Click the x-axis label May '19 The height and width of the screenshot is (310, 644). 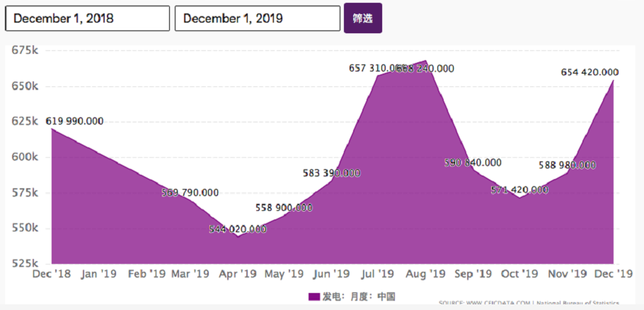pos(284,273)
